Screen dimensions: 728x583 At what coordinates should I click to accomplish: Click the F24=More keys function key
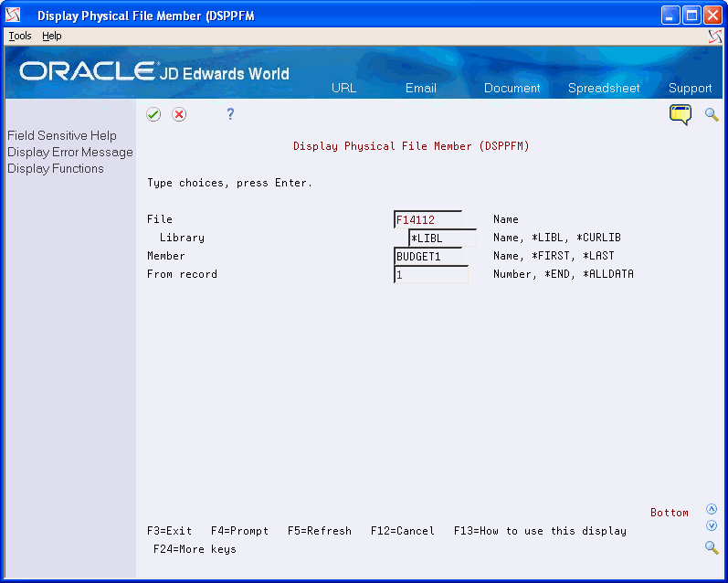click(x=195, y=549)
